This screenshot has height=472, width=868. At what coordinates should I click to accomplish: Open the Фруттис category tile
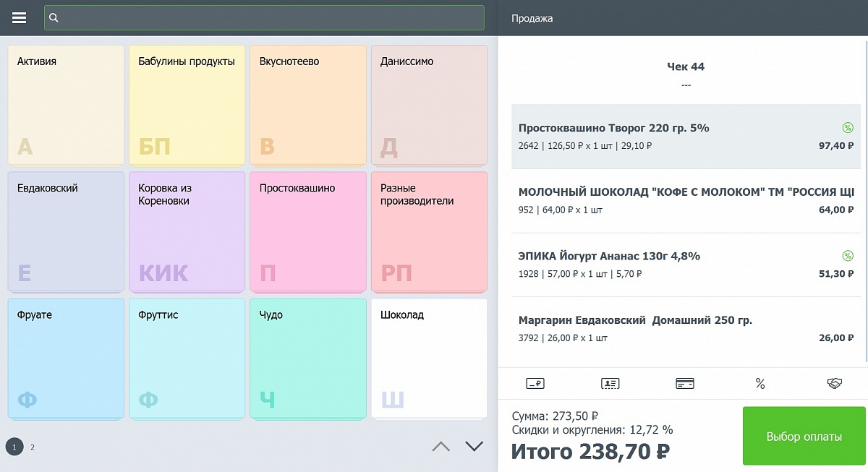point(187,359)
